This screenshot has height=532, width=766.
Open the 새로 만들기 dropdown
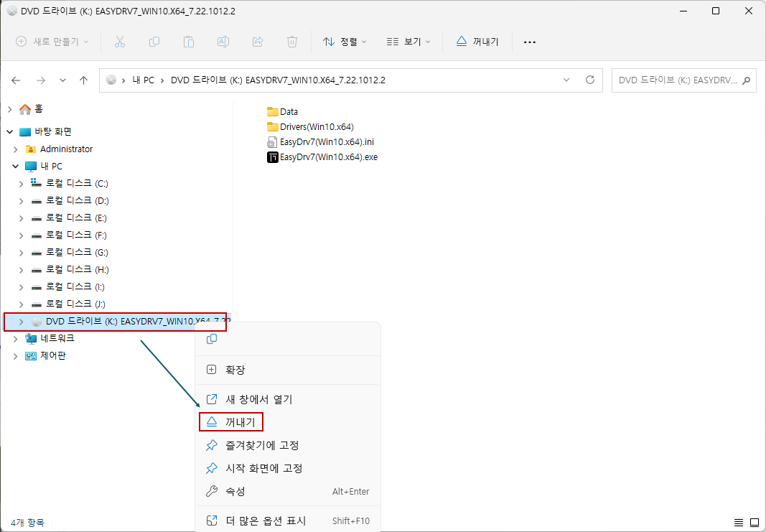(52, 42)
